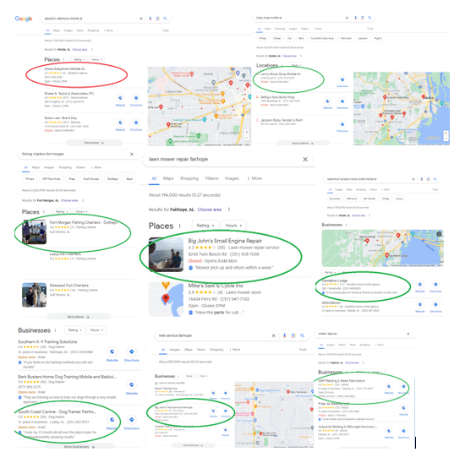The height and width of the screenshot is (463, 476).
Task: Clear the adoption attorneys mobile al search query
Action: pyautogui.click(x=141, y=19)
